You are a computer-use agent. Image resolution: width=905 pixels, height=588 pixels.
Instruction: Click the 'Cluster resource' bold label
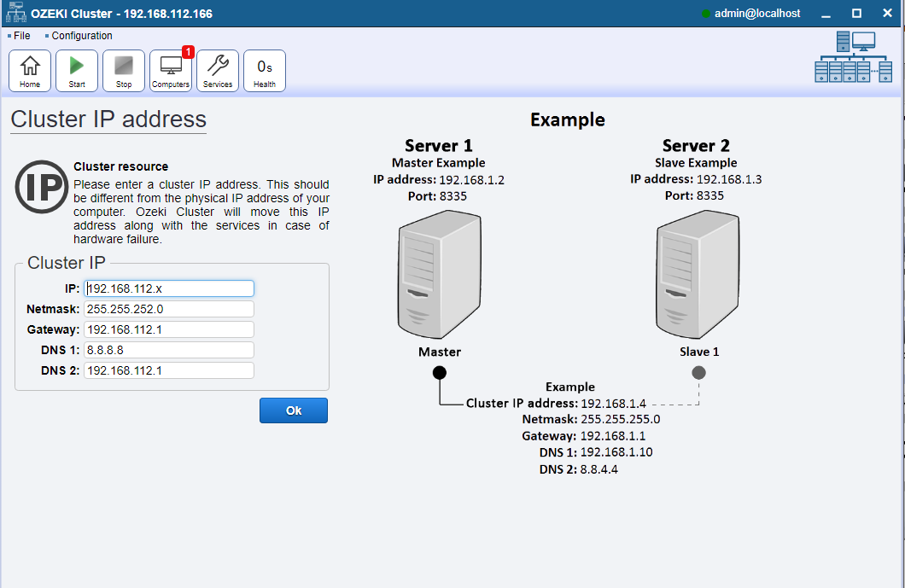pos(120,166)
